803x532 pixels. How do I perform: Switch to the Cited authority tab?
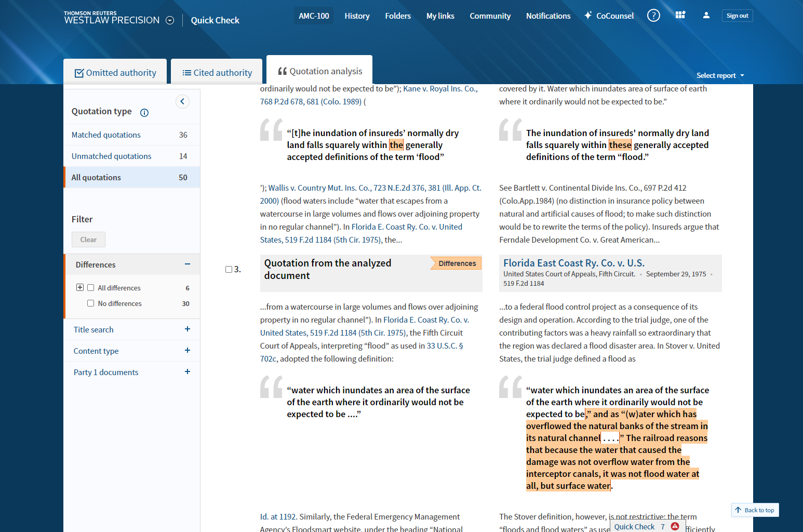217,73
